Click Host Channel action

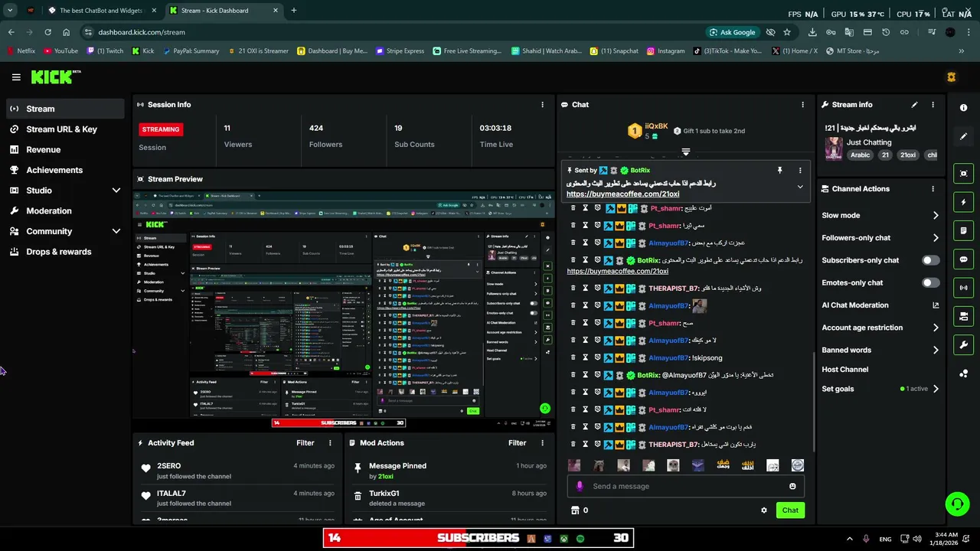click(x=844, y=370)
